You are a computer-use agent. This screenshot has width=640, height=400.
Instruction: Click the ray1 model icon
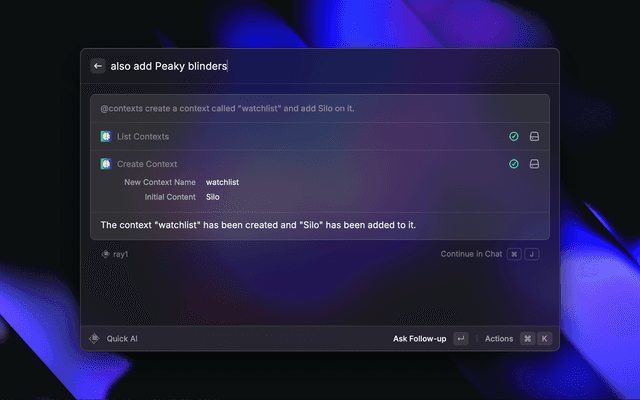[x=105, y=254]
